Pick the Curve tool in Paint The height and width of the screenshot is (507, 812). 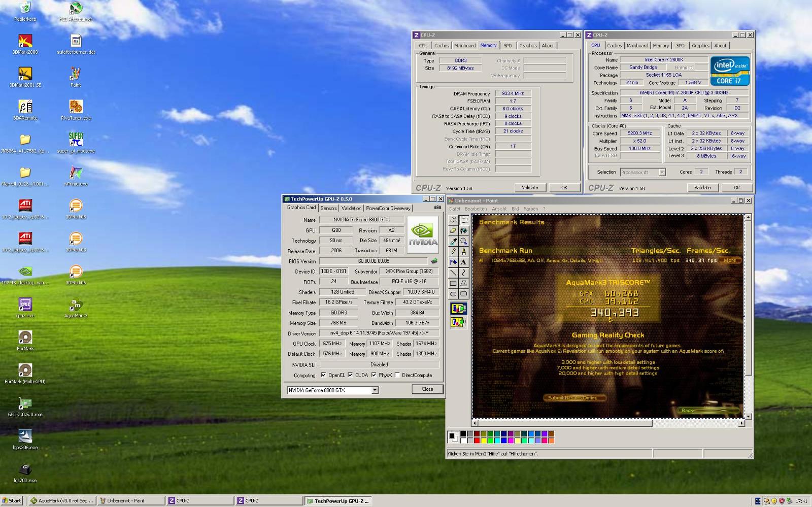[464, 273]
